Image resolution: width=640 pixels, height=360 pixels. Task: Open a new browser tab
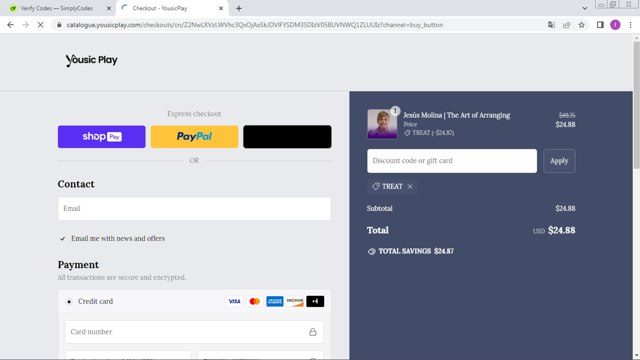pos(239,8)
